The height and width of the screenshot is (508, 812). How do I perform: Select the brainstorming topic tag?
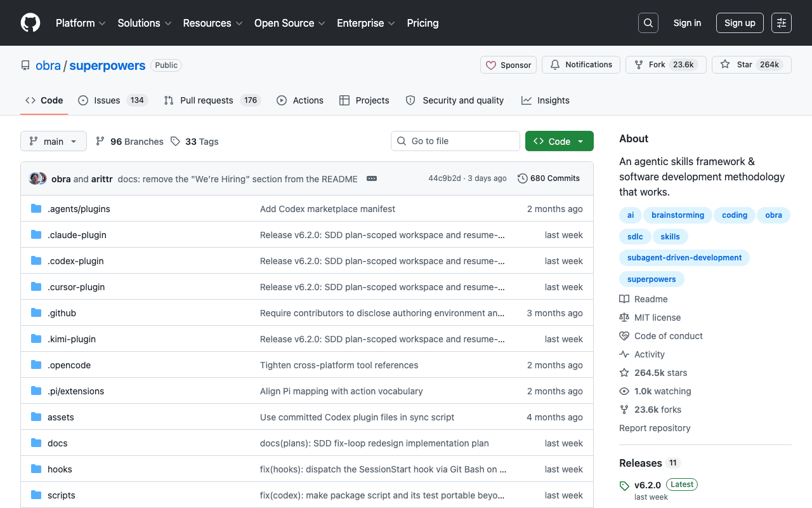[678, 215]
